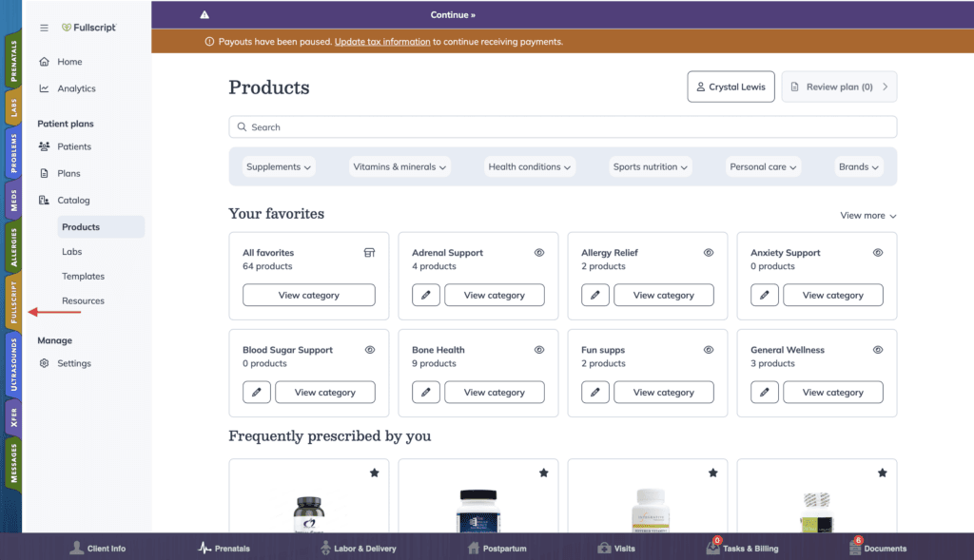Viewport: 974px width, 560px height.
Task: Open the third frequently prescribed product thumbnail
Action: point(651,511)
